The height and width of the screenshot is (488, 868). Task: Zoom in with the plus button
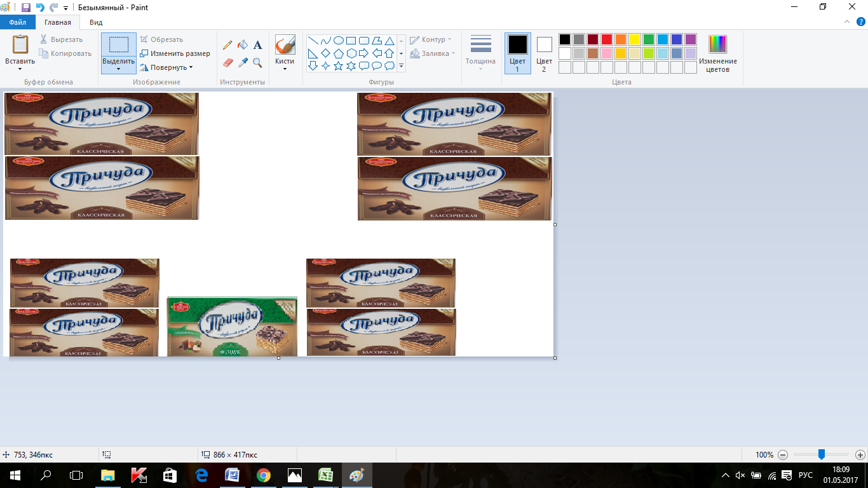pos(860,455)
